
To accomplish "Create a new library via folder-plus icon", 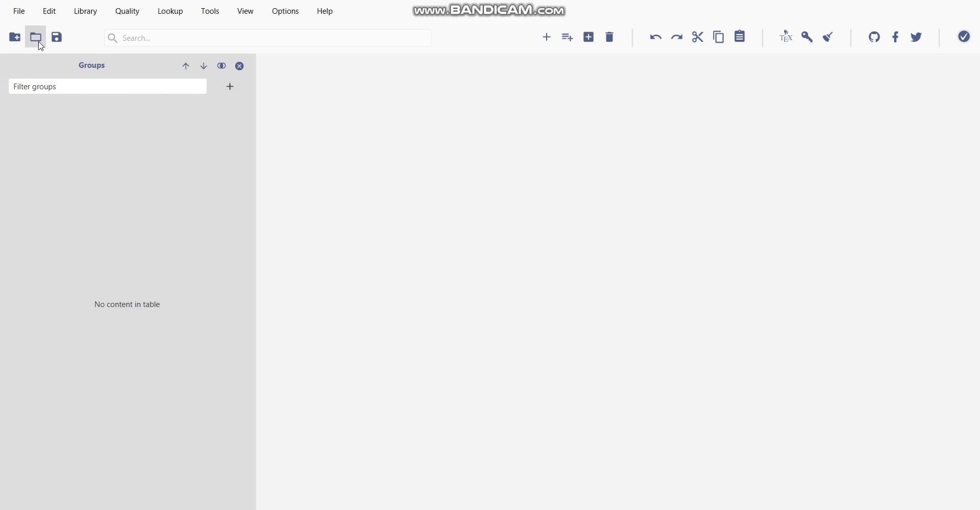I will (15, 37).
